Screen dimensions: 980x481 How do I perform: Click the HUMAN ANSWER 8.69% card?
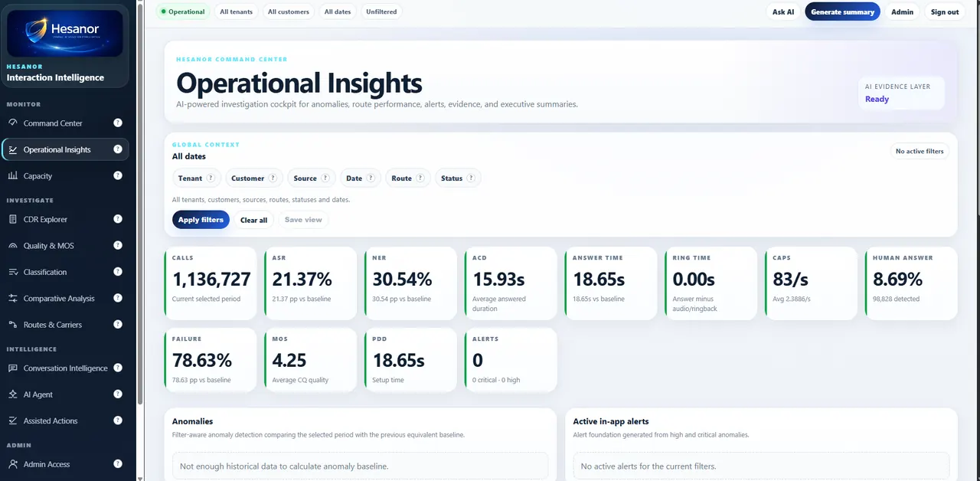click(911, 283)
